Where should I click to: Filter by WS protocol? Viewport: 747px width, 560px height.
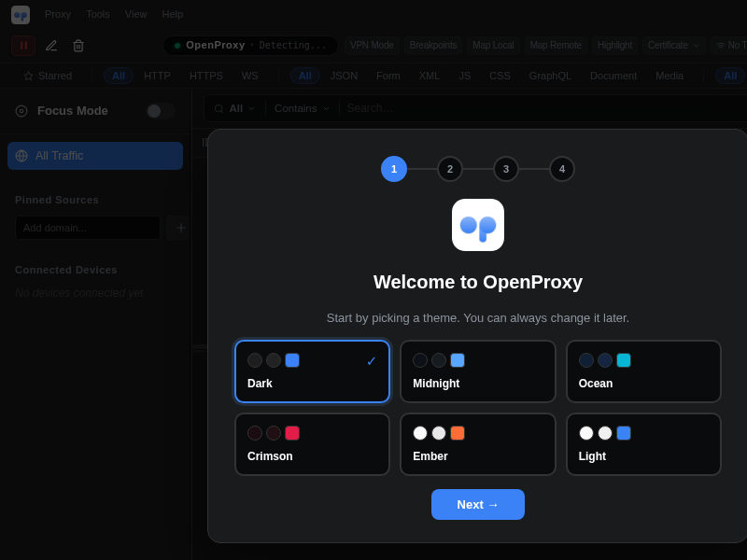(249, 77)
